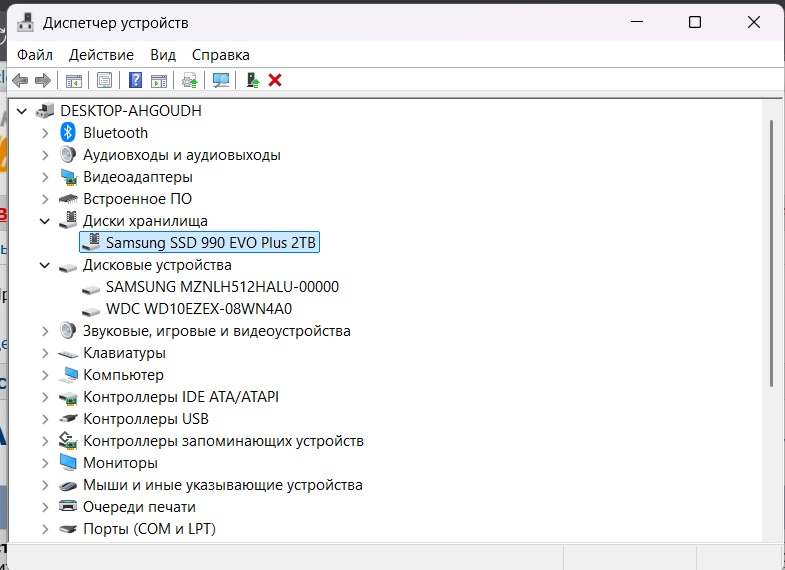Screen dimensions: 785x570
Task: Click the DESKTOP-AHGOUDH computer icon
Action: pyautogui.click(x=45, y=111)
